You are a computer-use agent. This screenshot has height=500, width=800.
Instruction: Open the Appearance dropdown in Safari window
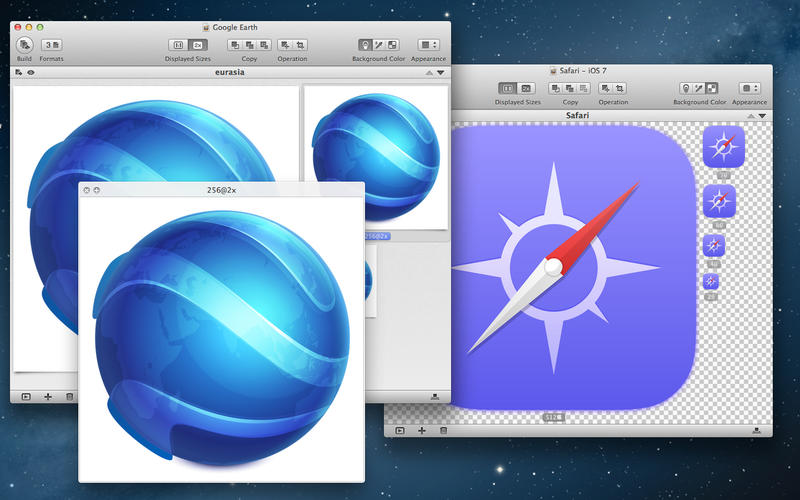tap(748, 88)
